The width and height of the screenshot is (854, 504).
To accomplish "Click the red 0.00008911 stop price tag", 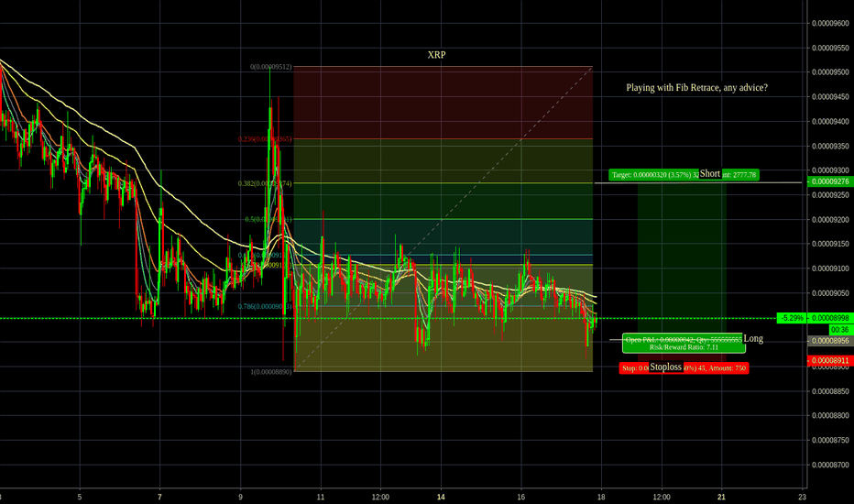I will [830, 360].
